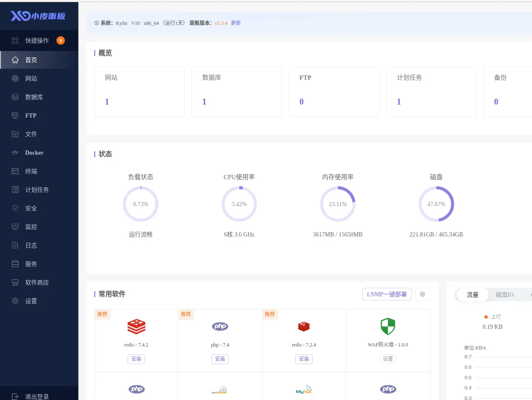Viewport: 532px width, 400px height.
Task: Click the 3617MB / 15650MB text
Action: click(x=338, y=234)
